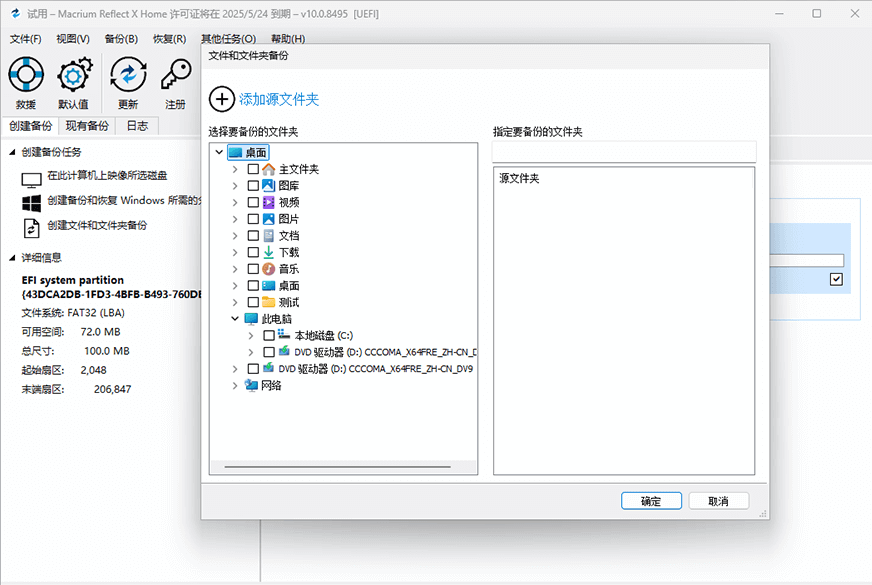The height and width of the screenshot is (585, 872).
Task: Check the 视频 folder checkbox
Action: click(253, 201)
